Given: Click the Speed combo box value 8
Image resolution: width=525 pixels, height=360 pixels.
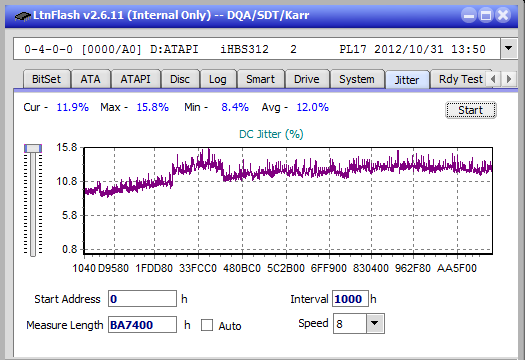Looking at the screenshot, I should (350, 323).
